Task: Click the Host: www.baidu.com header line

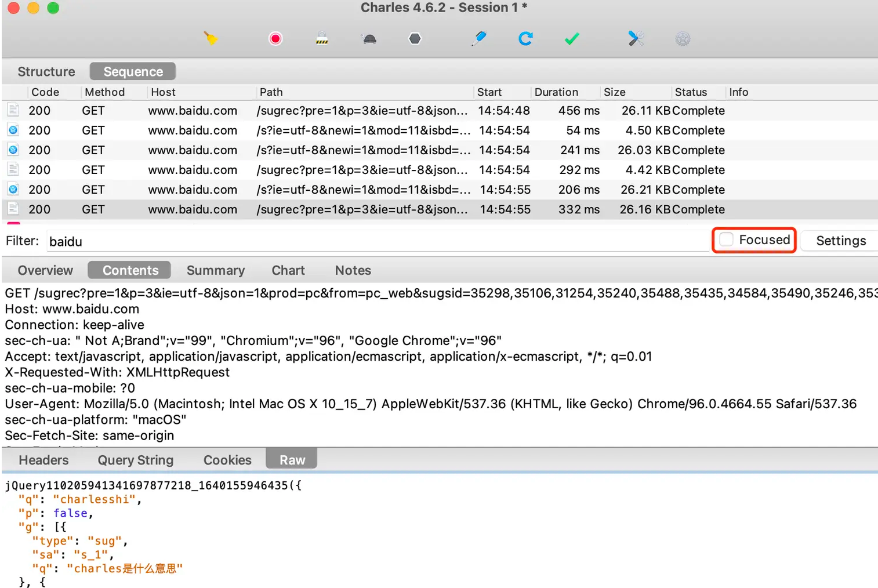Action: (72, 309)
